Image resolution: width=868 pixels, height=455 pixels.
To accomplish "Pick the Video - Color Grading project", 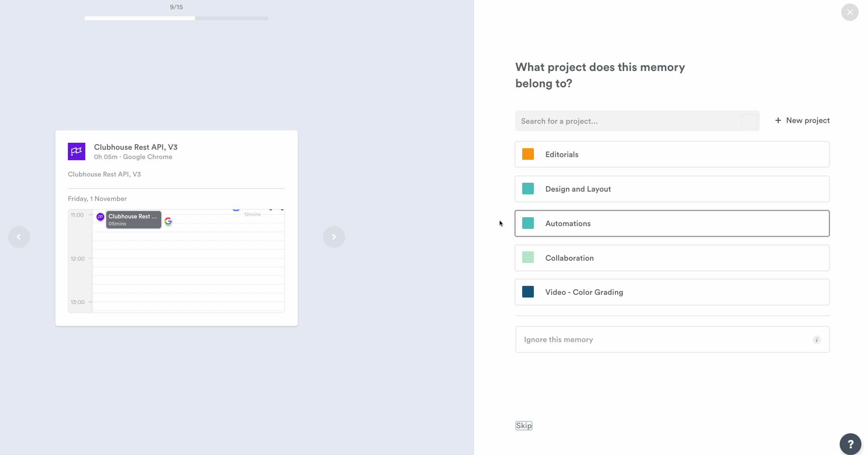I will (672, 292).
